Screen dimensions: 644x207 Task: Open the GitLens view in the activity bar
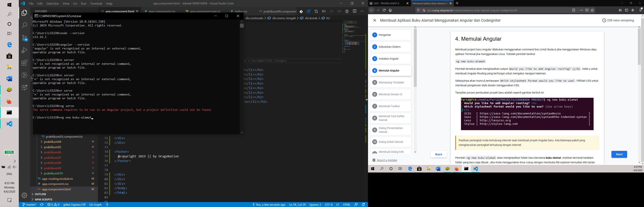(24, 75)
